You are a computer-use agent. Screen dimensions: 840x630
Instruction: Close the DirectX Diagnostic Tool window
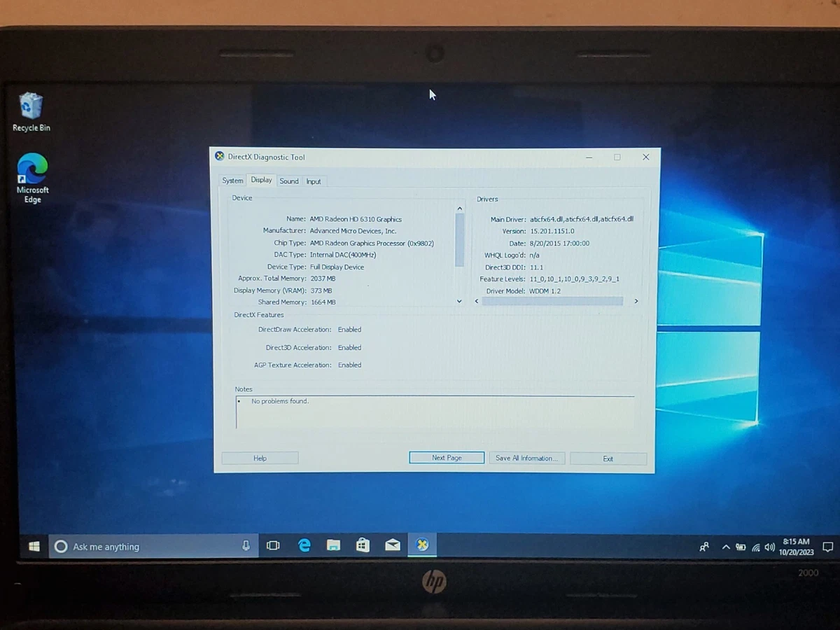pos(645,157)
